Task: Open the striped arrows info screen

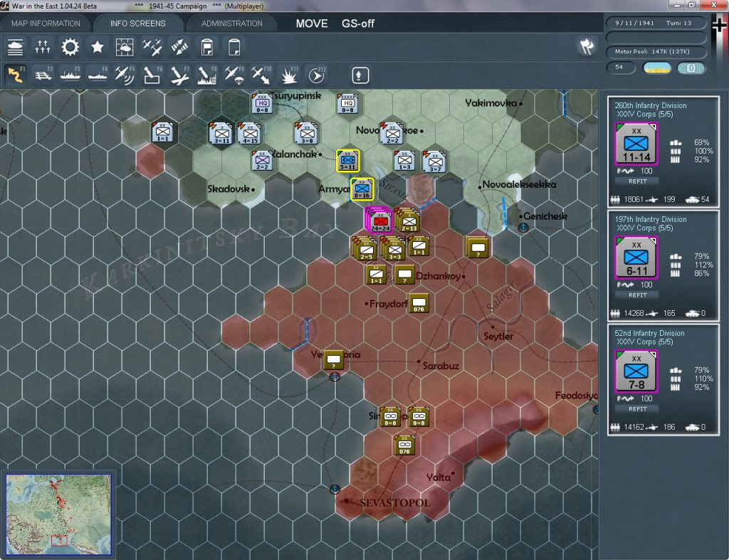Action: [179, 47]
